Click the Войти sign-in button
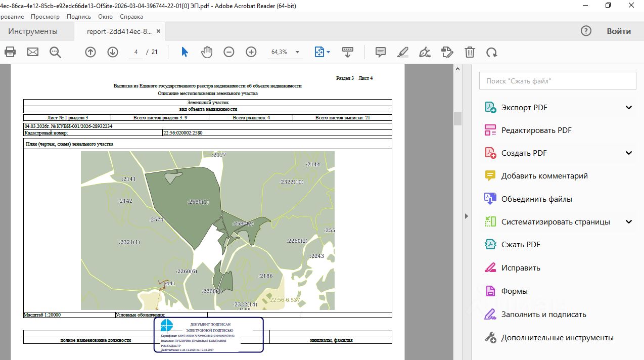The width and height of the screenshot is (644, 360). tap(619, 31)
